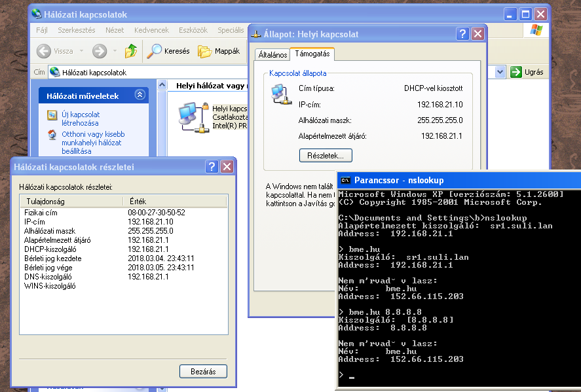
Task: Click the Bezárás button
Action: point(203,371)
